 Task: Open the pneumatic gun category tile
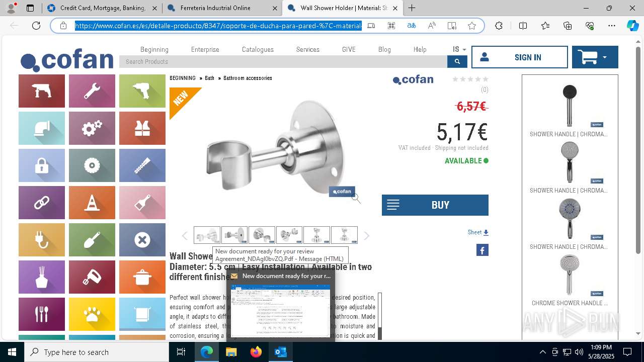142,91
